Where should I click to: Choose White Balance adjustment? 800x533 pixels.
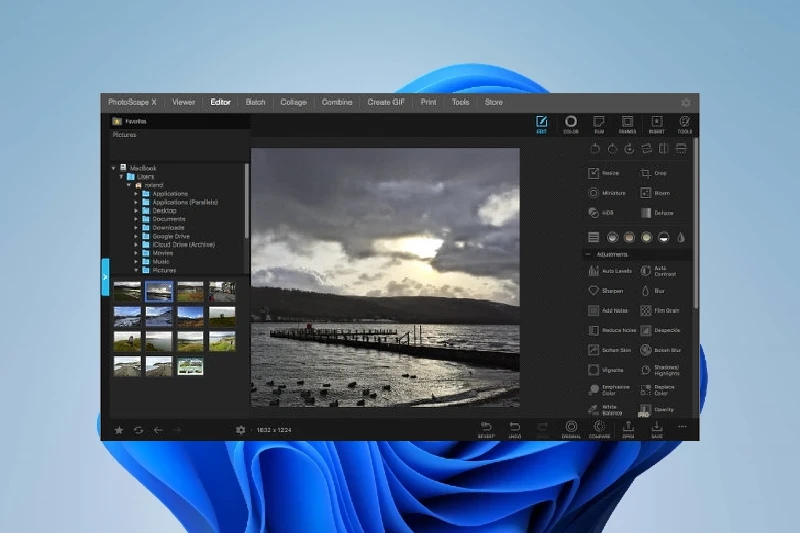click(x=605, y=410)
